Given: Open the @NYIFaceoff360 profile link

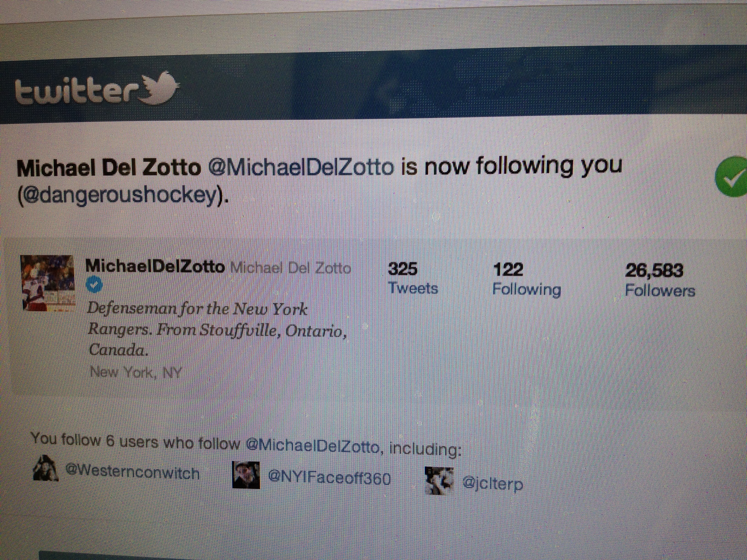Looking at the screenshot, I should (330, 478).
